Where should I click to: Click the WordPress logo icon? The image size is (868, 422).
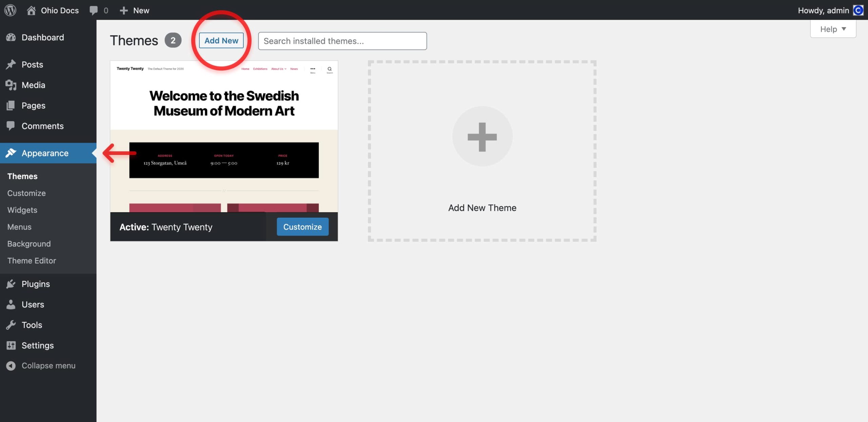tap(10, 10)
